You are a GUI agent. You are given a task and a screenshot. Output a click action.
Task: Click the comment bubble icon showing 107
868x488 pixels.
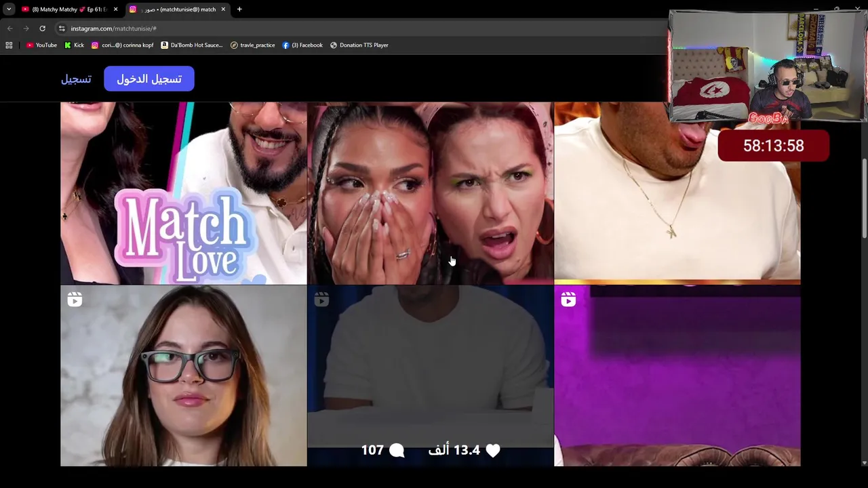click(x=397, y=450)
